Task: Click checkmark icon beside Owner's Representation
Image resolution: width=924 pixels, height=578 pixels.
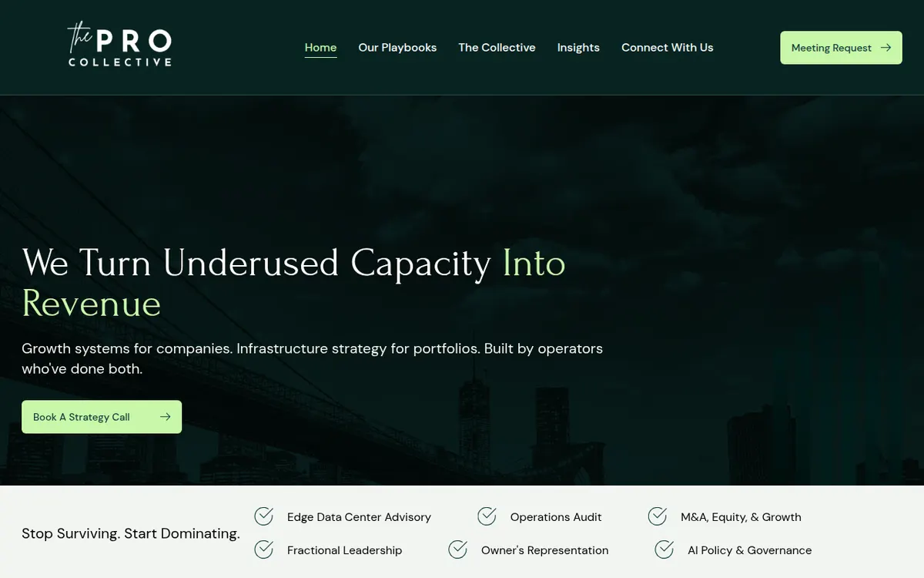Action: point(458,549)
